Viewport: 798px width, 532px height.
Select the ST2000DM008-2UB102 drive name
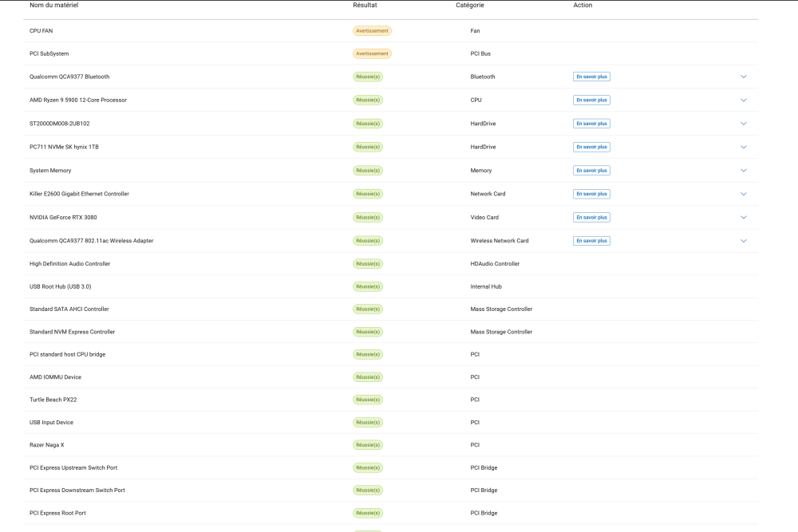[x=60, y=124]
